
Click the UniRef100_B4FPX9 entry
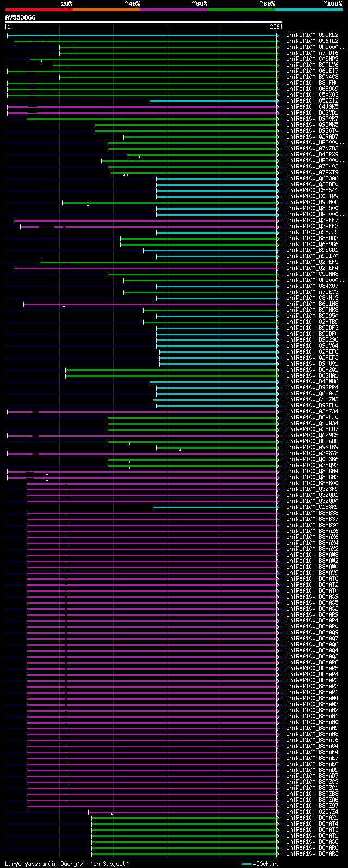pyautogui.click(x=312, y=154)
